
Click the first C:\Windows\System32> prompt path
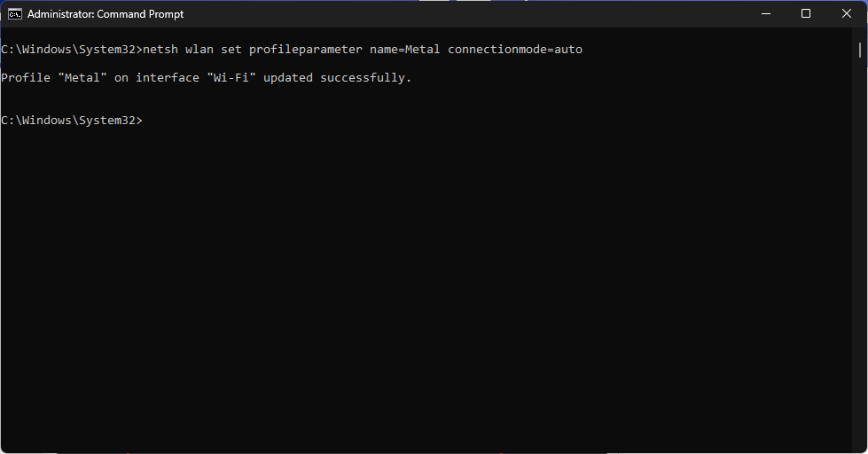72,50
